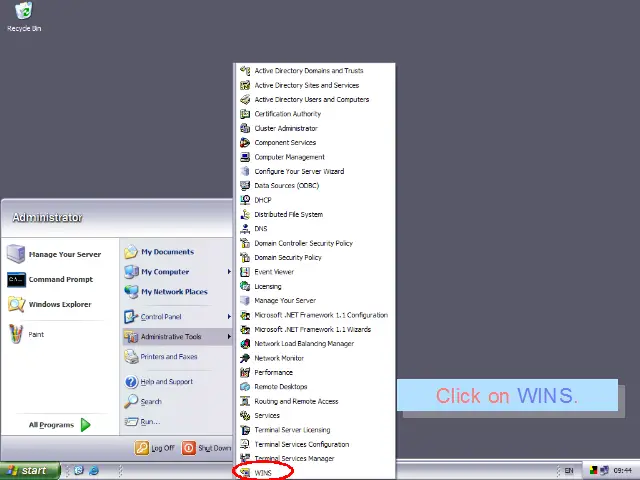Open Domain Security Policy
Viewport: 640px width, 480px height.
click(x=314, y=258)
